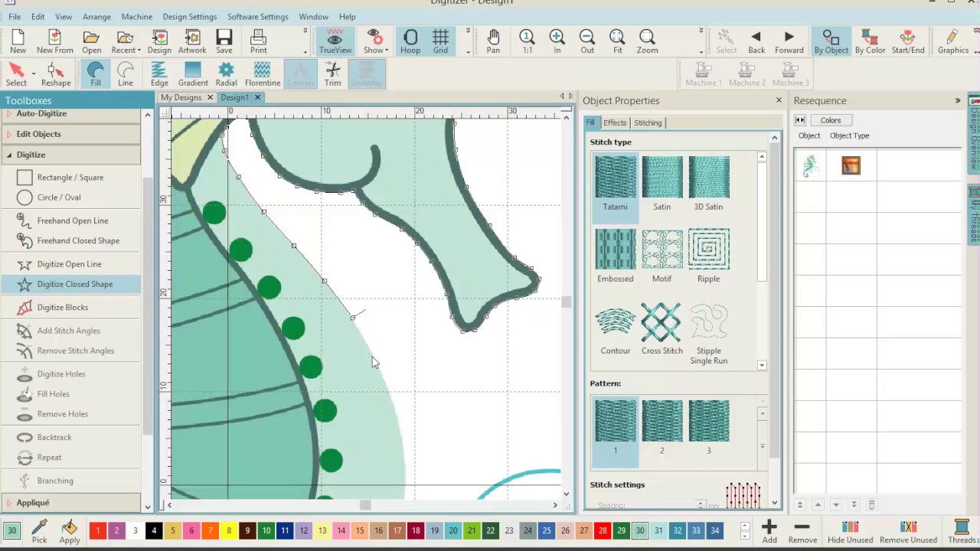Select color swatch number 19

(434, 530)
